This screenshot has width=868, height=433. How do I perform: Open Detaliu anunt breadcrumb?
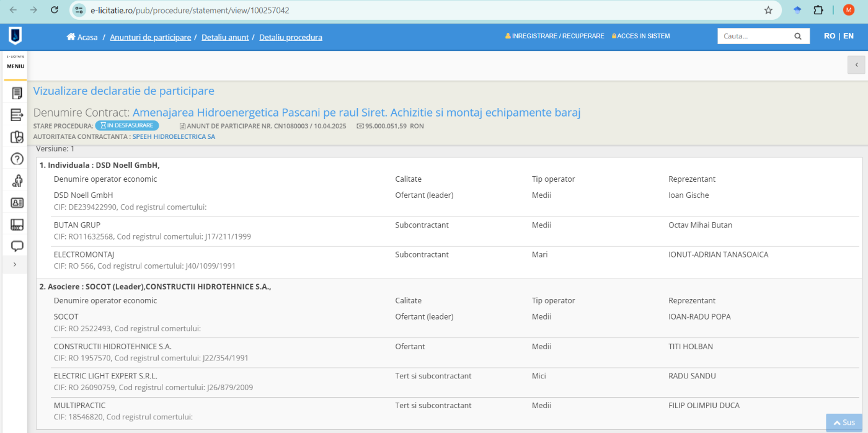[225, 37]
